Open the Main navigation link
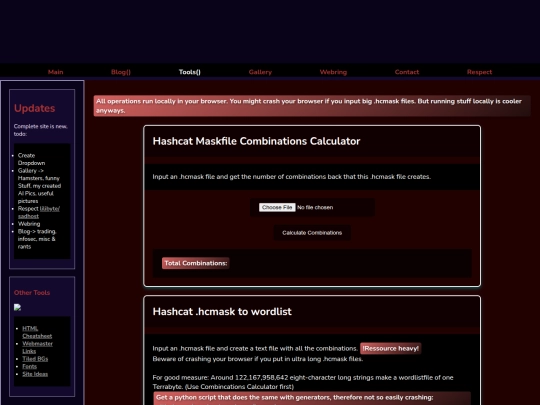The height and width of the screenshot is (405, 540). (55, 72)
